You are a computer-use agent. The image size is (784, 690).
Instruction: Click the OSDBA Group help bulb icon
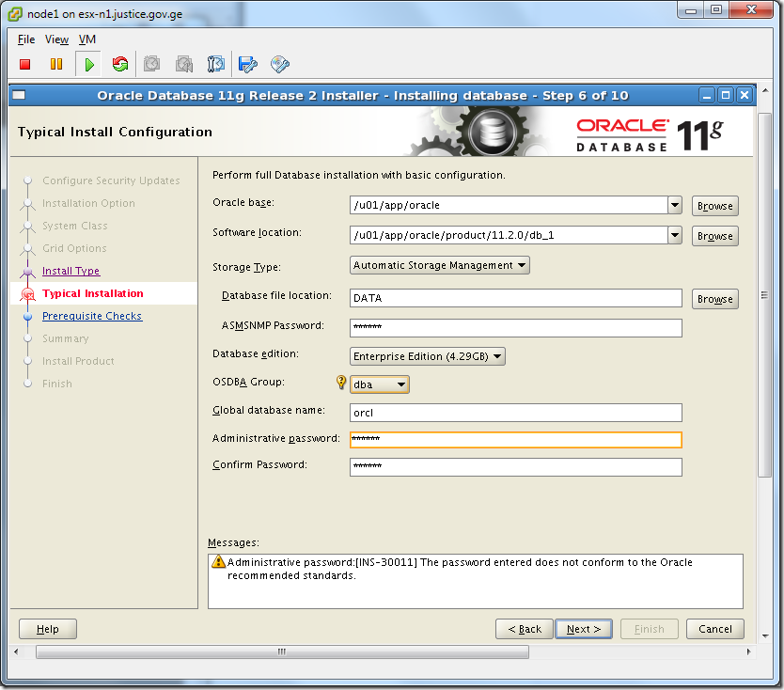[339, 382]
